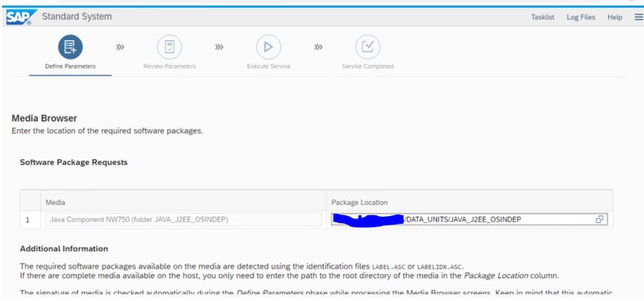644x301 pixels.
Task: Click the Define Parameters label
Action: 70,66
